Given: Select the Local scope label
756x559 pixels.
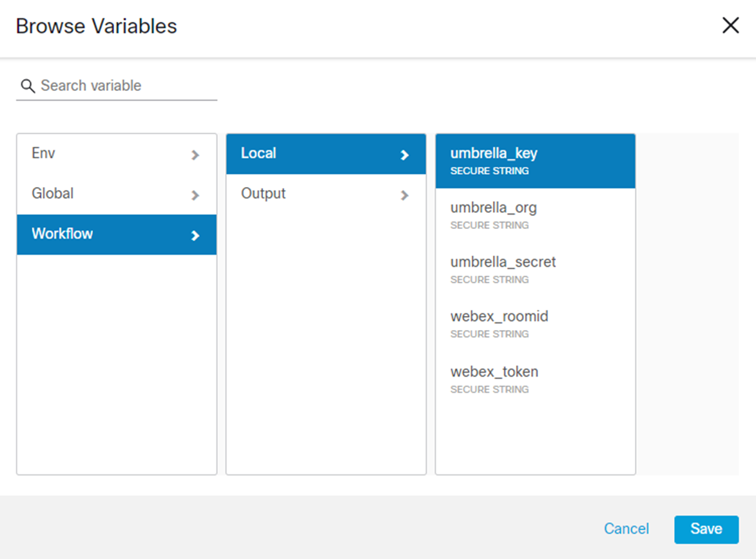Looking at the screenshot, I should pos(258,153).
